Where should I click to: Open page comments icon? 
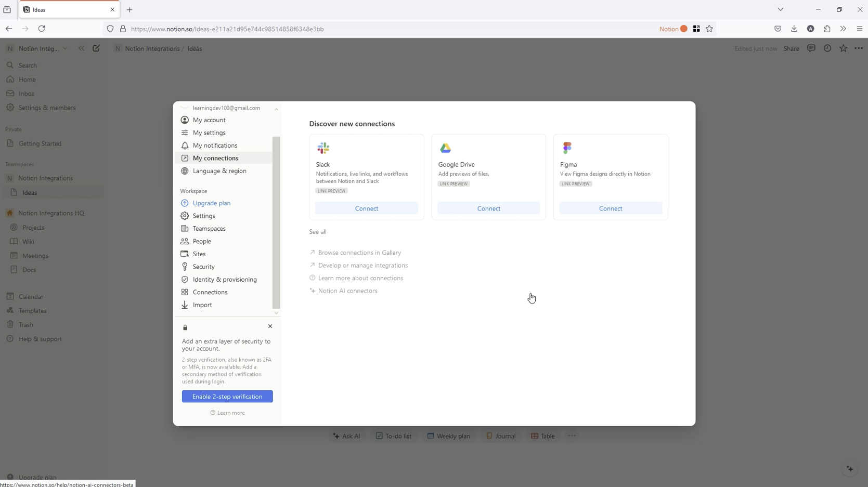click(811, 48)
